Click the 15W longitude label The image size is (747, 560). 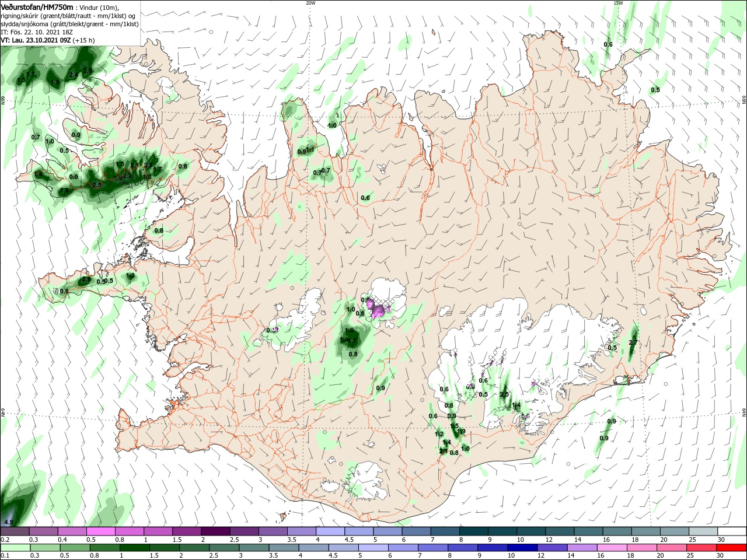click(x=618, y=3)
